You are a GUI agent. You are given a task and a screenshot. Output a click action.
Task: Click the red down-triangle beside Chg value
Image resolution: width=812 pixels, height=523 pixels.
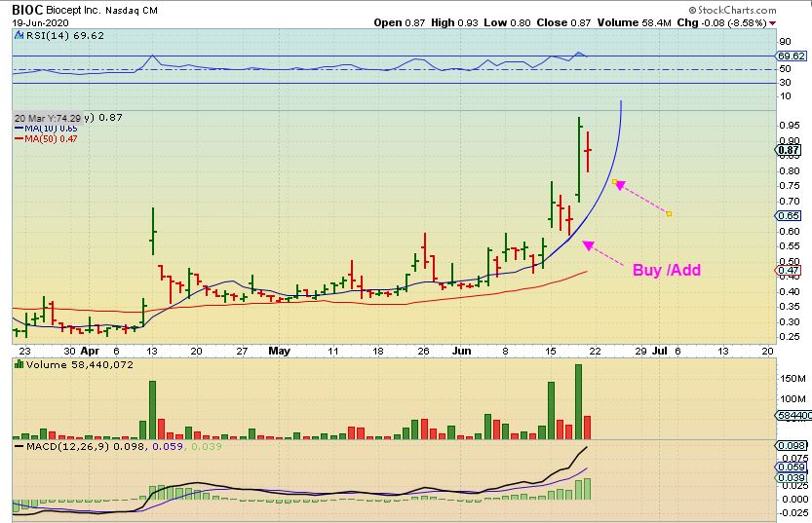(773, 23)
